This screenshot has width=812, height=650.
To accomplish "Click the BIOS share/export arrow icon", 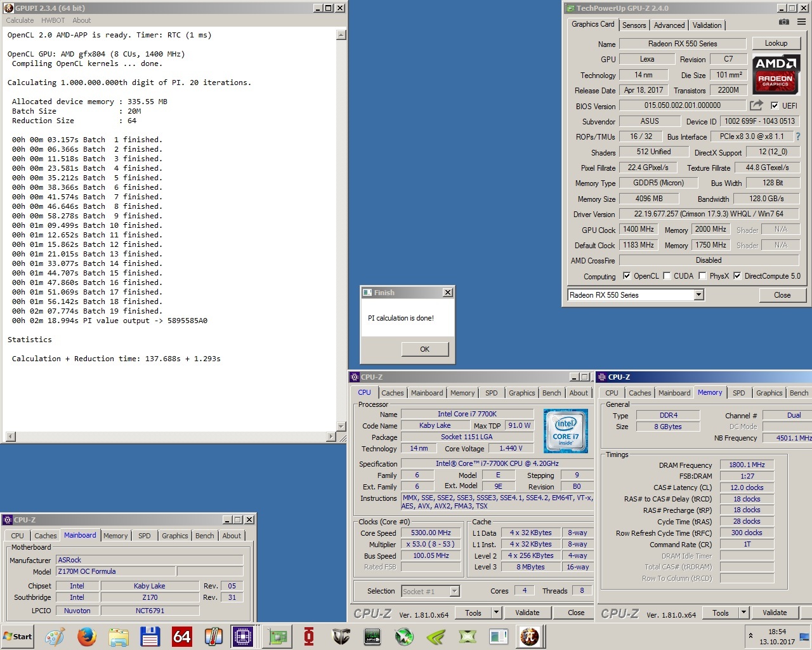I will click(x=756, y=105).
